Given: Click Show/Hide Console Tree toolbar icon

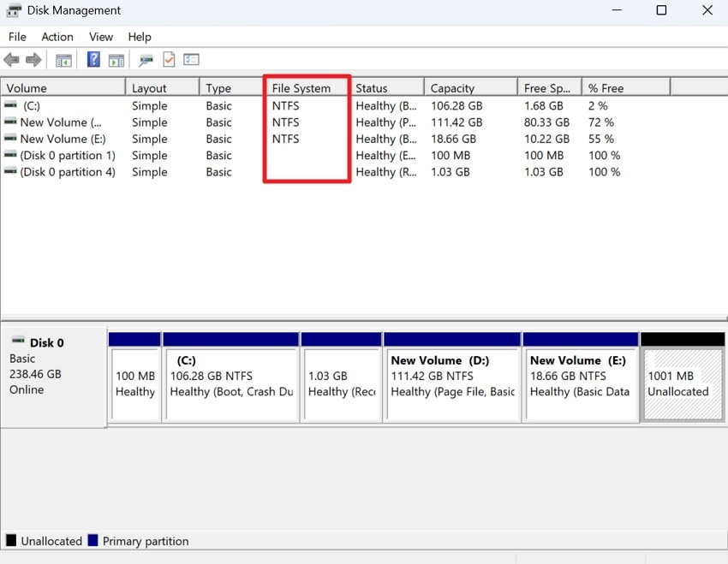Looking at the screenshot, I should 63,60.
